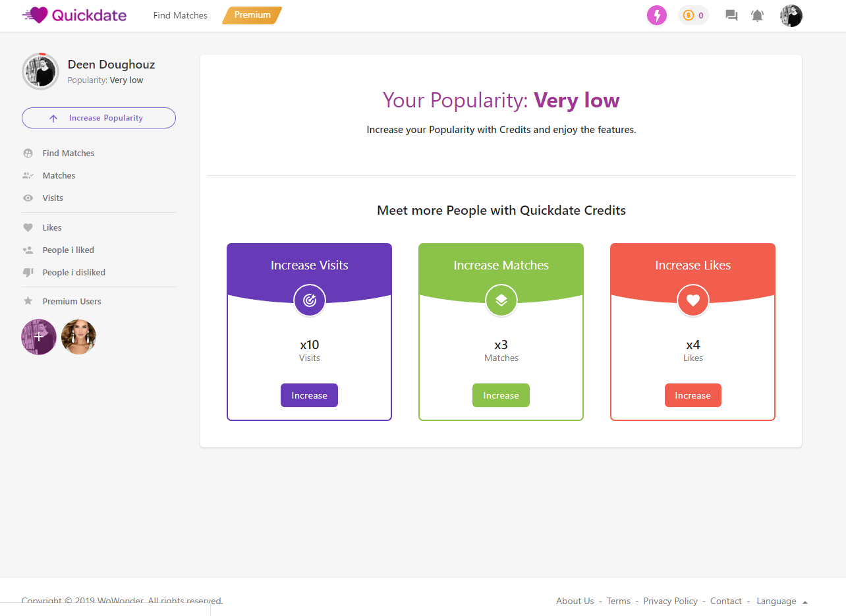Click the Quickdate heart logo
The height and width of the screenshot is (616, 846).
click(x=37, y=15)
